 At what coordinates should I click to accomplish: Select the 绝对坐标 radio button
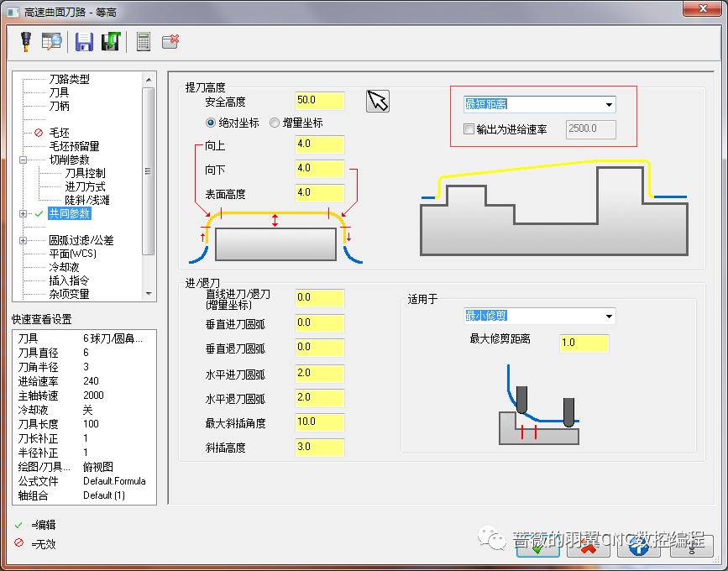point(210,123)
